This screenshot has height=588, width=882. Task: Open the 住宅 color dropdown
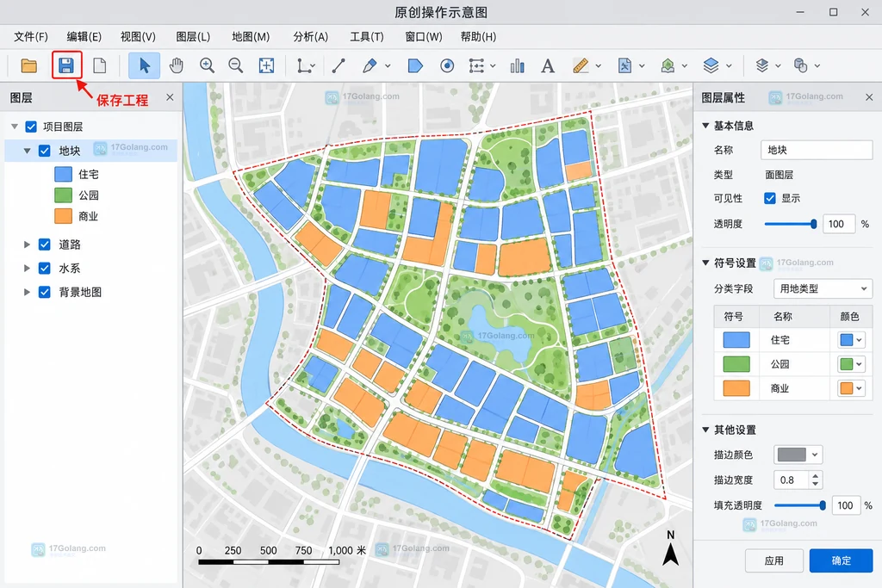coord(851,339)
